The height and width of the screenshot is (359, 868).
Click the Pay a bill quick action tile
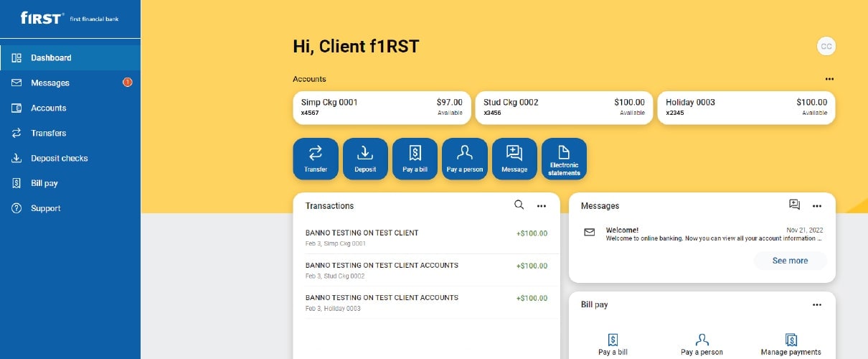[415, 159]
